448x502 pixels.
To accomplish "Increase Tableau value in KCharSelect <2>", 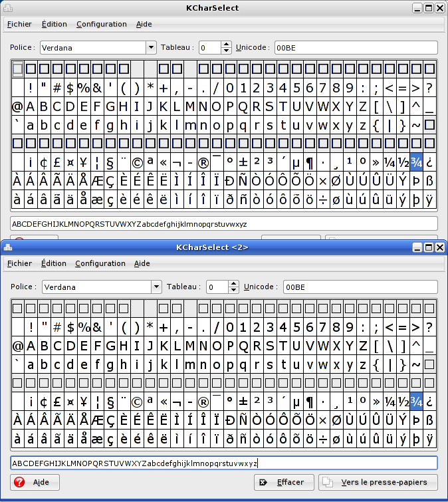I will pyautogui.click(x=233, y=284).
